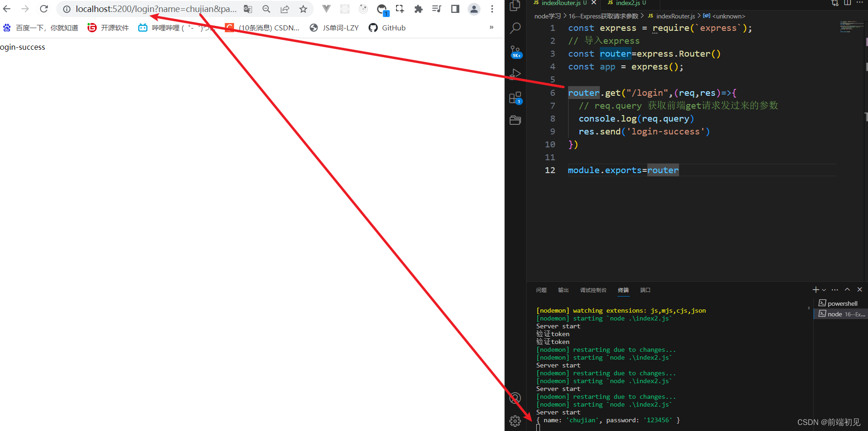Switch to the 端口 panel tab
The image size is (868, 431).
(645, 290)
